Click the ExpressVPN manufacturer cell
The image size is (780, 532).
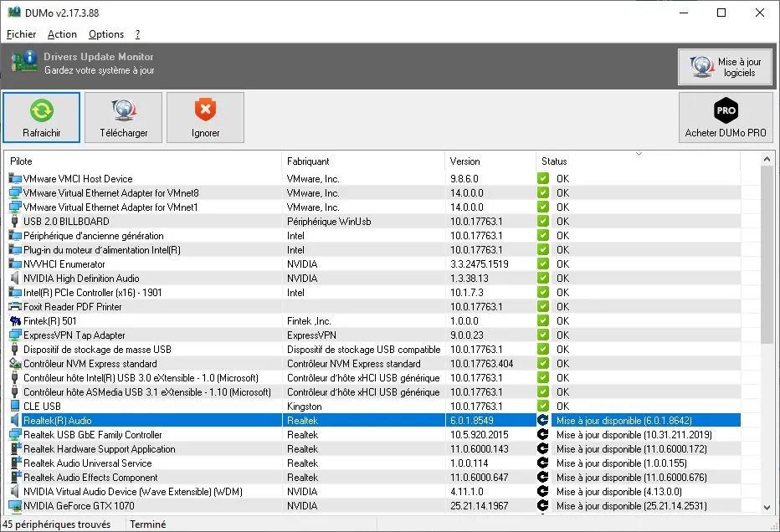[x=311, y=335]
